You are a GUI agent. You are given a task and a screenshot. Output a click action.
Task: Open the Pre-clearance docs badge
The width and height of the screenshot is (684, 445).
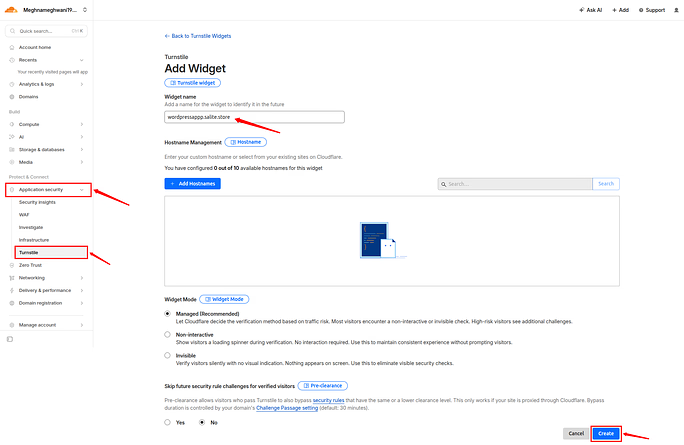tap(323, 386)
